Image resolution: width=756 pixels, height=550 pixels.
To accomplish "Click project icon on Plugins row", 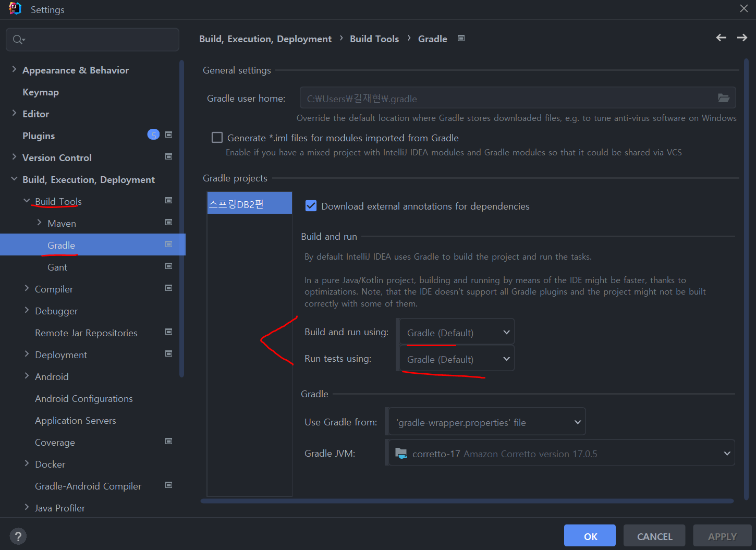I will [168, 135].
